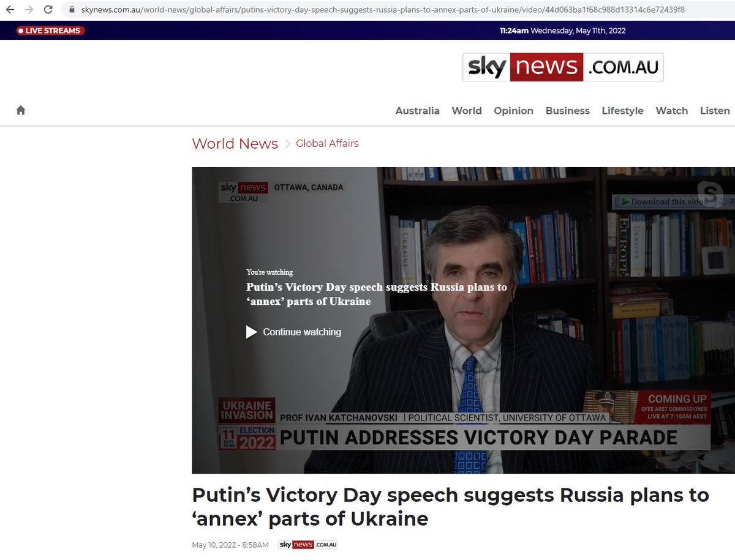Click the article headline below the video
Screen dimensions: 735x560
point(450,507)
